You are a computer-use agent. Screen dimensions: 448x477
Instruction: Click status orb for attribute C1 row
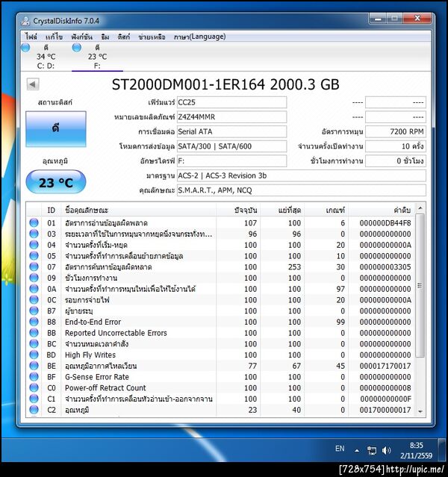point(34,399)
